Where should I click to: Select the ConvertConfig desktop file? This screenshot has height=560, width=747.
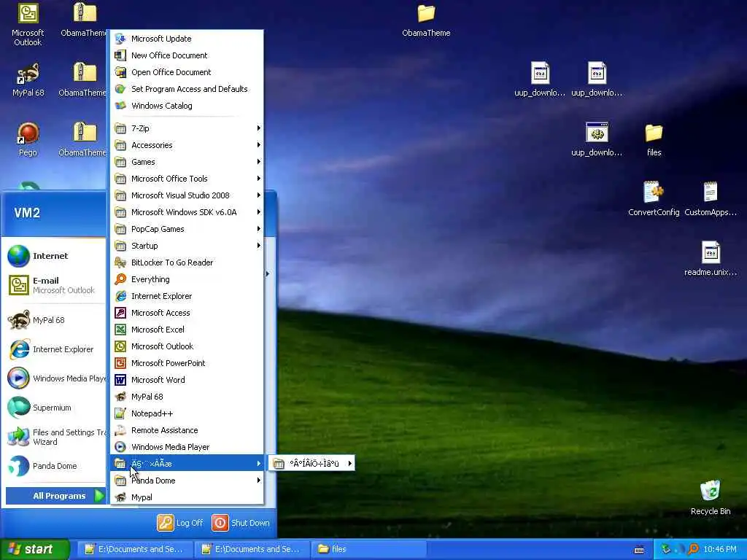654,199
